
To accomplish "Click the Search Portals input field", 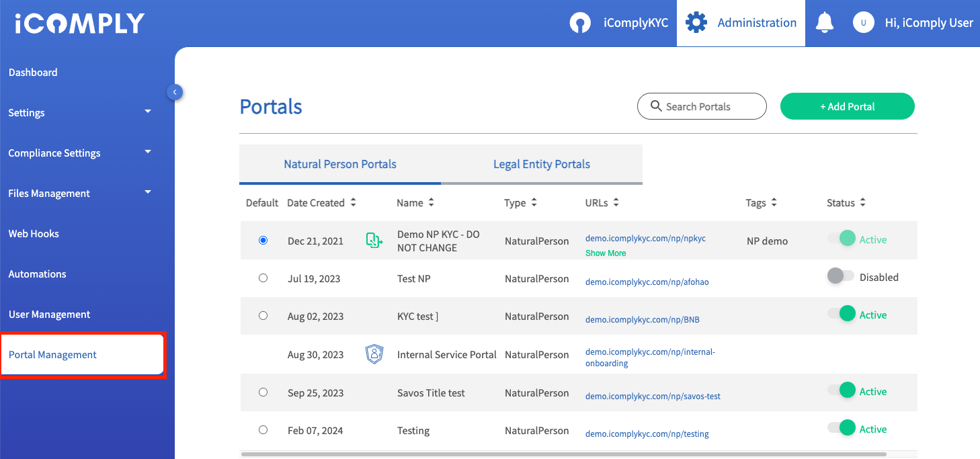I will click(702, 106).
